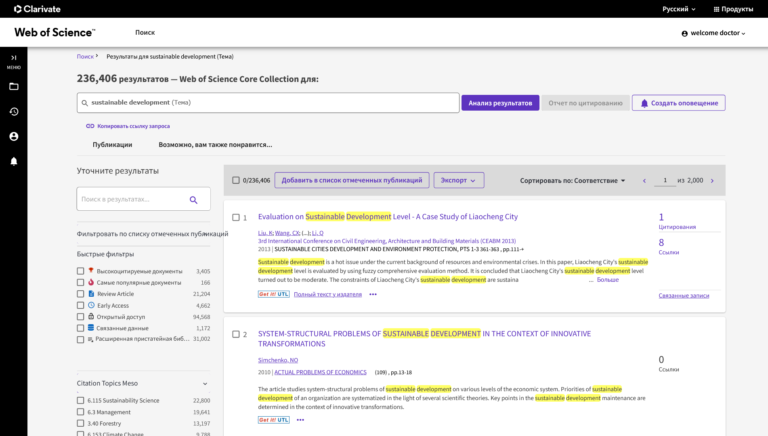The width and height of the screenshot is (768, 436).
Task: Click the Clarivate logo
Action: point(37,9)
